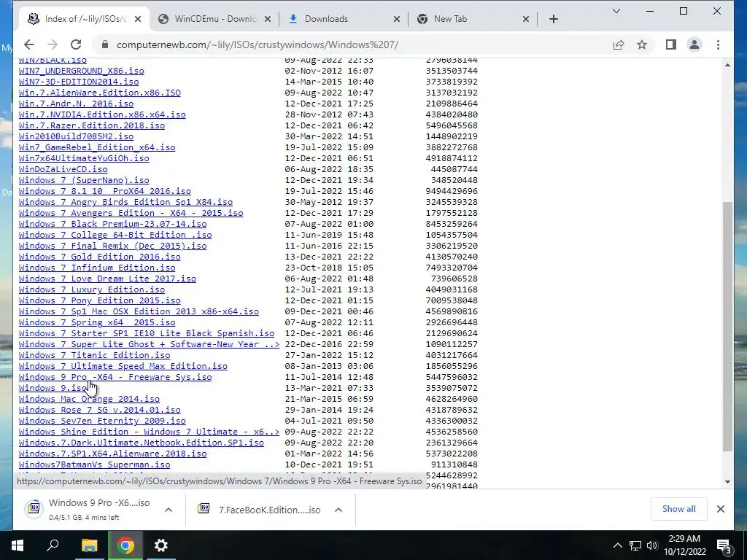This screenshot has width=747, height=560.
Task: Download WIN7_UNDERGROUND_X86.iso
Action: tap(82, 71)
